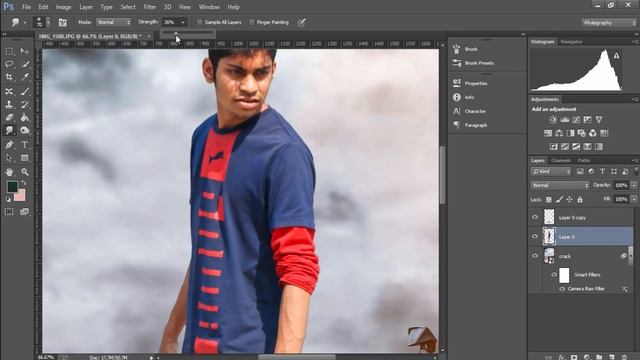
Task: Select the Rectangular Marquee tool
Action: 9,51
